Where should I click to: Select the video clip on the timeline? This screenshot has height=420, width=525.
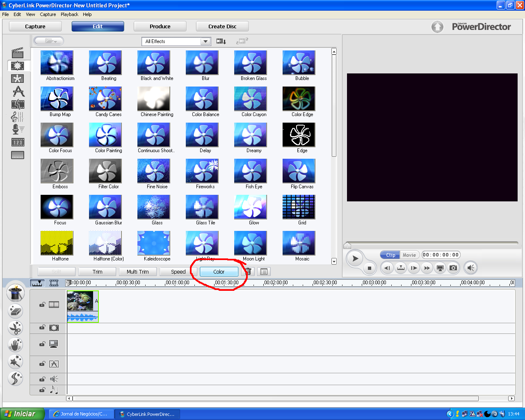82,306
